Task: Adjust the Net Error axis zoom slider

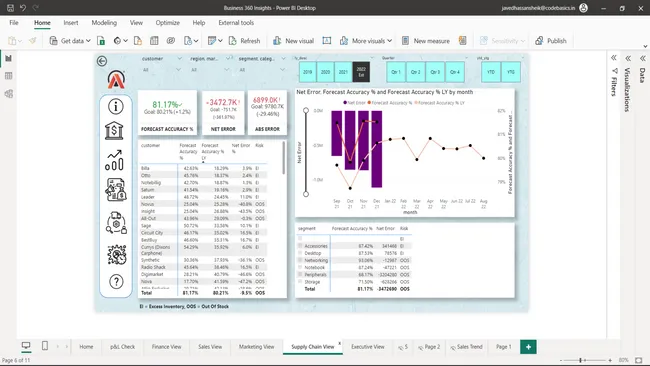Action: coord(306,152)
